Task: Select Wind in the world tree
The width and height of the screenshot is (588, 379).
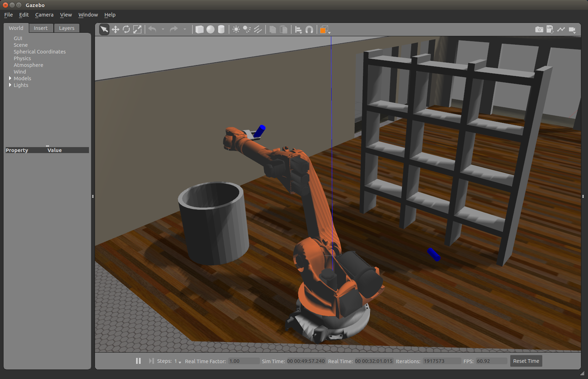Action: 20,72
